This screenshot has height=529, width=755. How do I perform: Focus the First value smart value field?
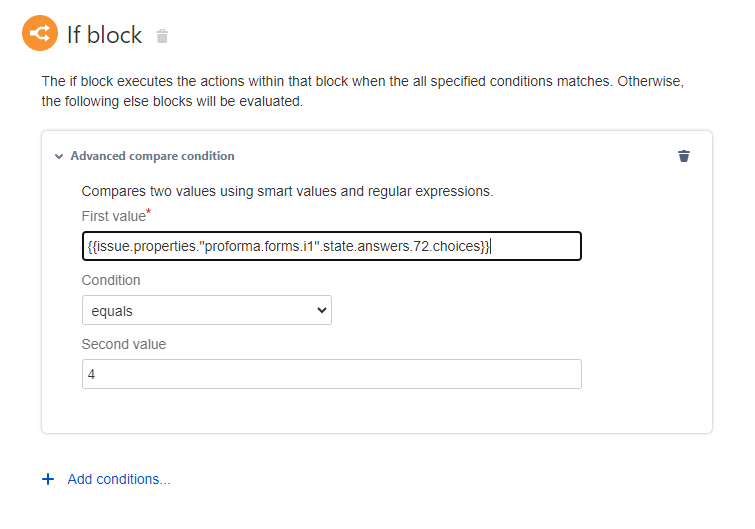[331, 246]
